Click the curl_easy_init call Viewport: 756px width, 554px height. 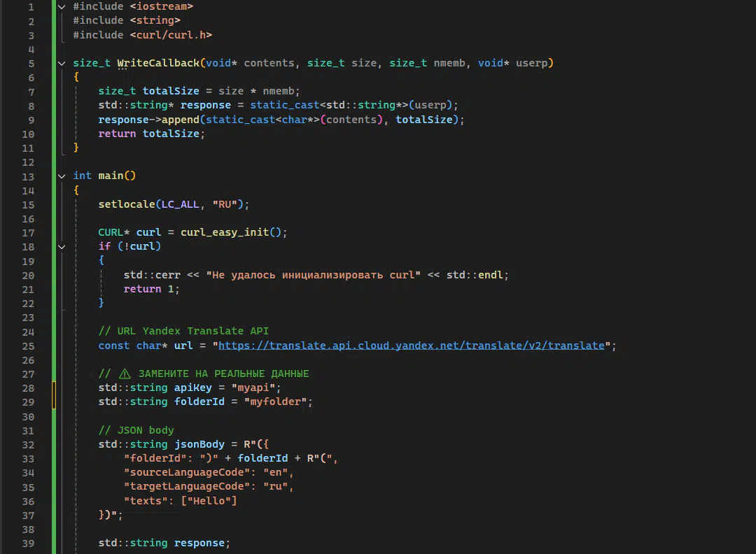point(224,232)
